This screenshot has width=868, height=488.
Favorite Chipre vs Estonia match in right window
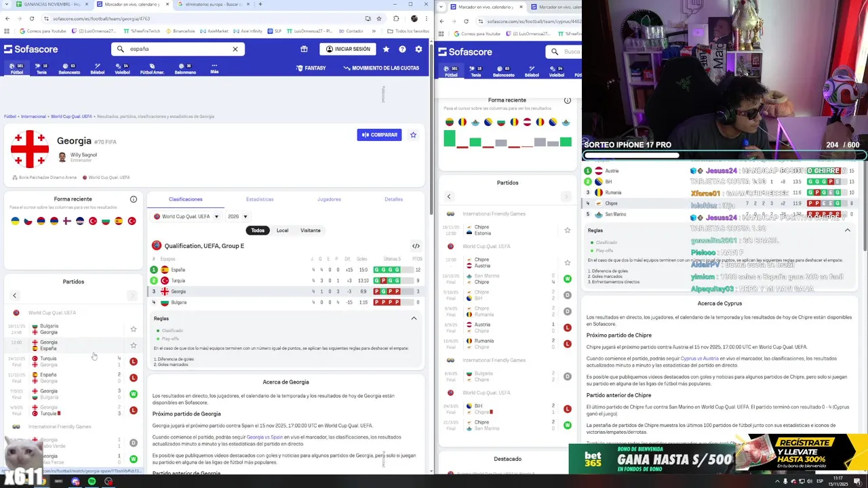(x=568, y=230)
